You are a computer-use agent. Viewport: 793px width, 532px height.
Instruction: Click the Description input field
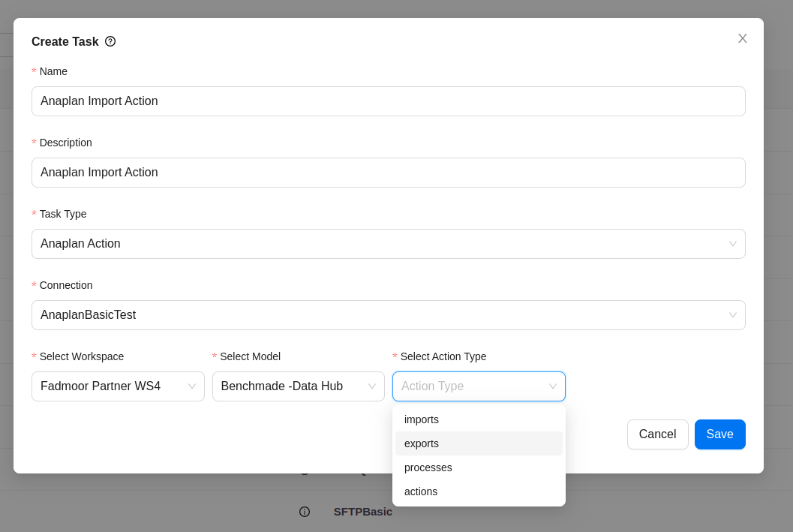(388, 173)
